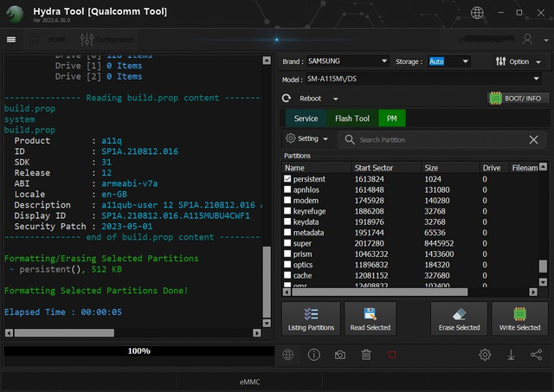Viewport: 554px width, 392px height.
Task: Check the modem partition checkbox
Action: (x=287, y=200)
